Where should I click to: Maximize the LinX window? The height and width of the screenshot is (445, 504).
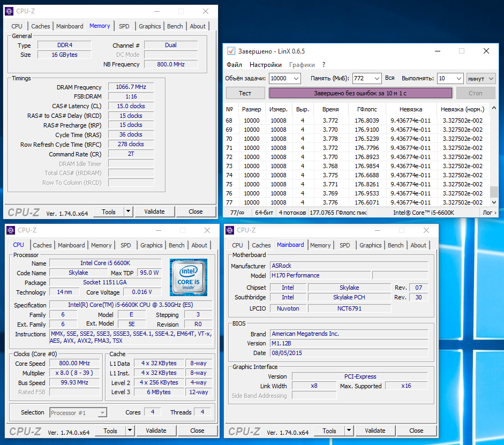click(462, 51)
